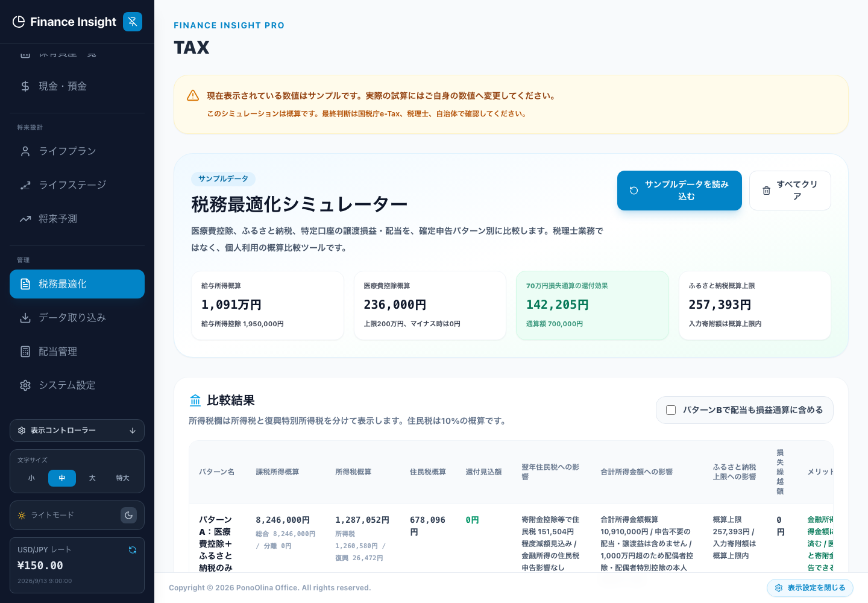Click the 給与所得概算 summary card
Image resolution: width=868 pixels, height=603 pixels.
(268, 306)
